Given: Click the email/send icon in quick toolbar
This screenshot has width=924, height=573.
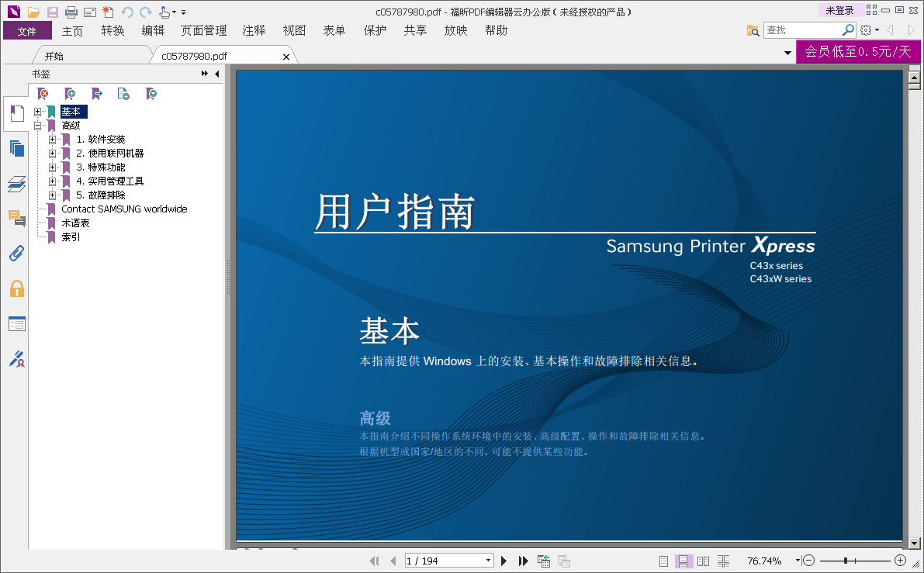Looking at the screenshot, I should coord(89,12).
